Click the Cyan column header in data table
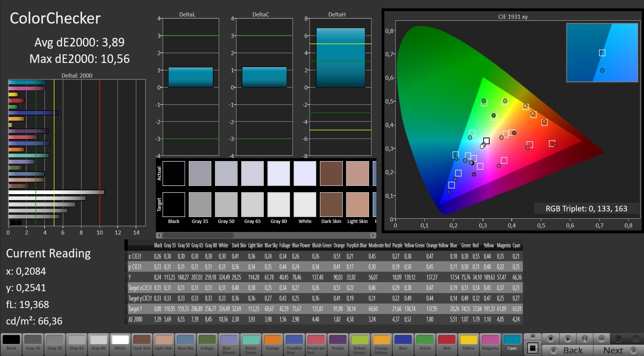Image resolution: width=644 pixels, height=356 pixels. click(x=516, y=245)
